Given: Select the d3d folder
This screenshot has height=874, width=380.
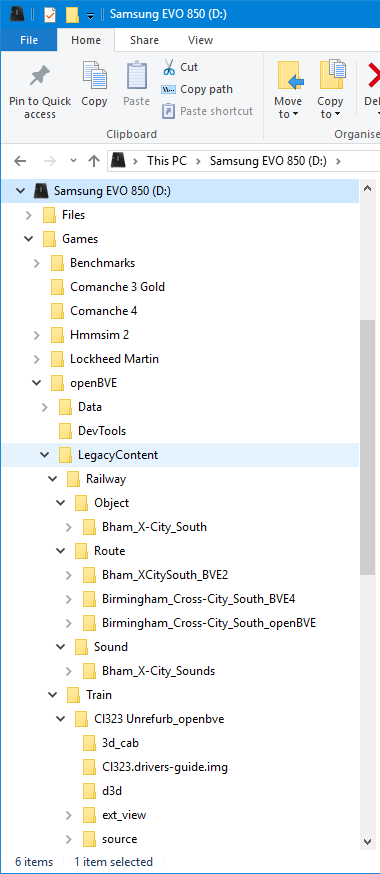Looking at the screenshot, I should click(111, 790).
